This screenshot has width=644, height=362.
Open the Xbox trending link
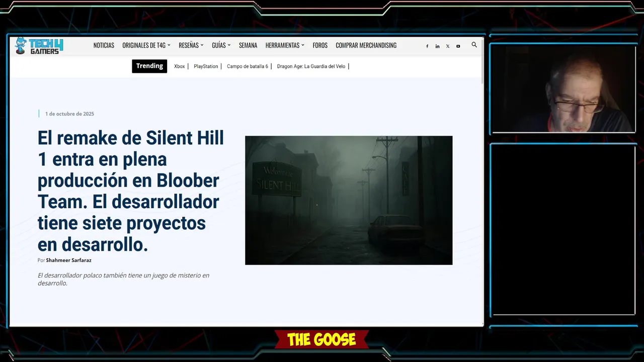pos(180,66)
